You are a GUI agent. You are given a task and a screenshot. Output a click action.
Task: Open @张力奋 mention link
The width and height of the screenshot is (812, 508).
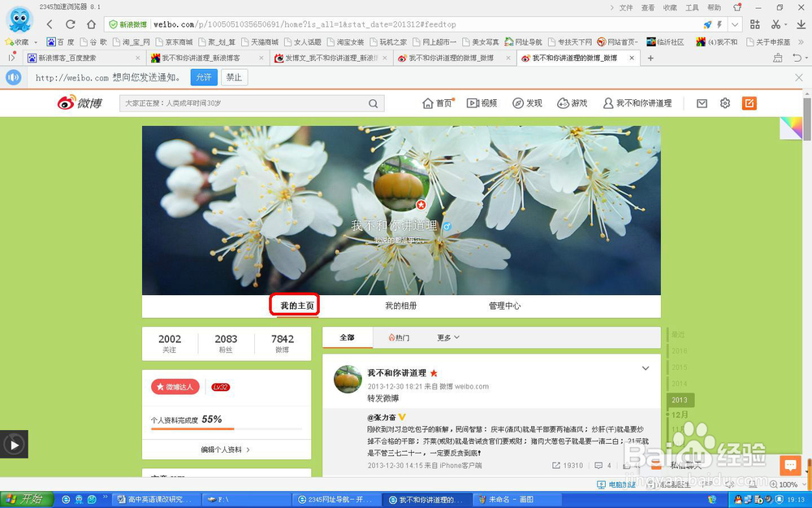(x=382, y=417)
